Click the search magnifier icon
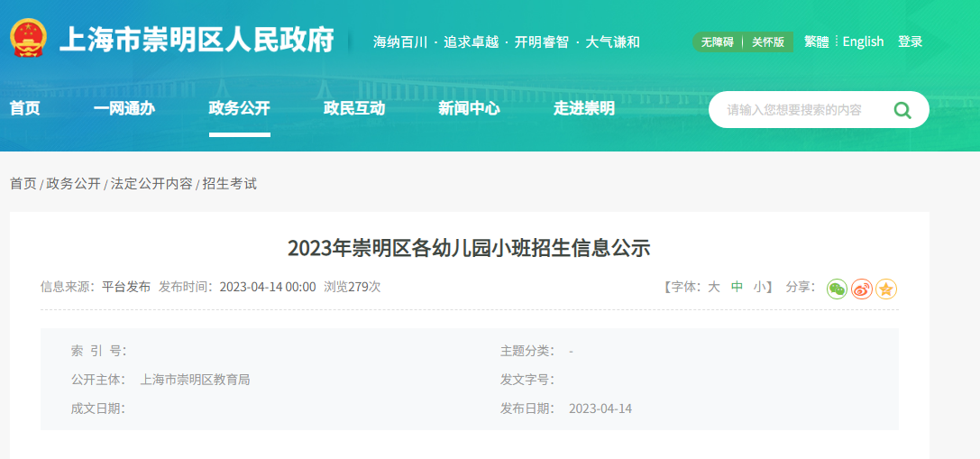Screen dimensions: 980x459 point(902,110)
